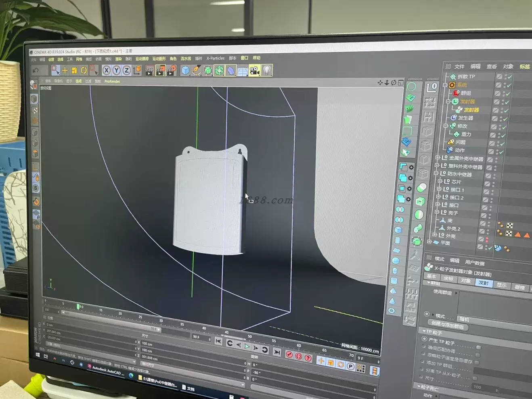The height and width of the screenshot is (399, 532).
Task: Toggle the enable checkmark for 重力 object
Action: 503,135
